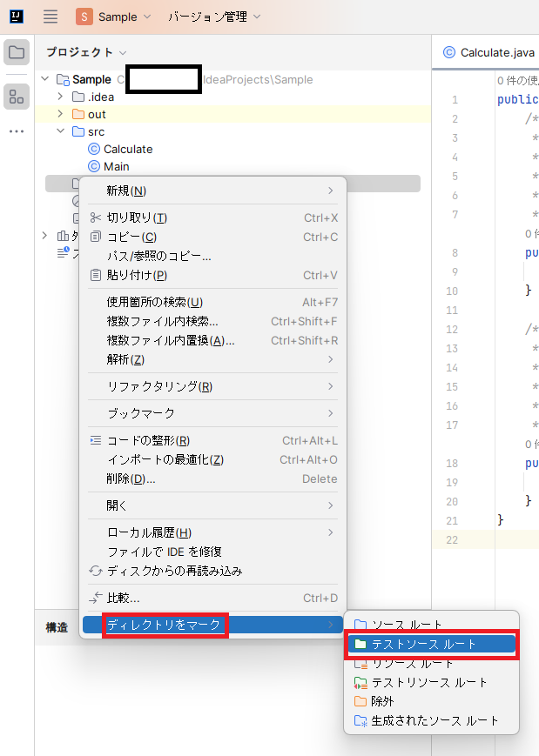Choose 複数ファイル内置換(A)... menu item
The image size is (539, 756).
point(212,340)
